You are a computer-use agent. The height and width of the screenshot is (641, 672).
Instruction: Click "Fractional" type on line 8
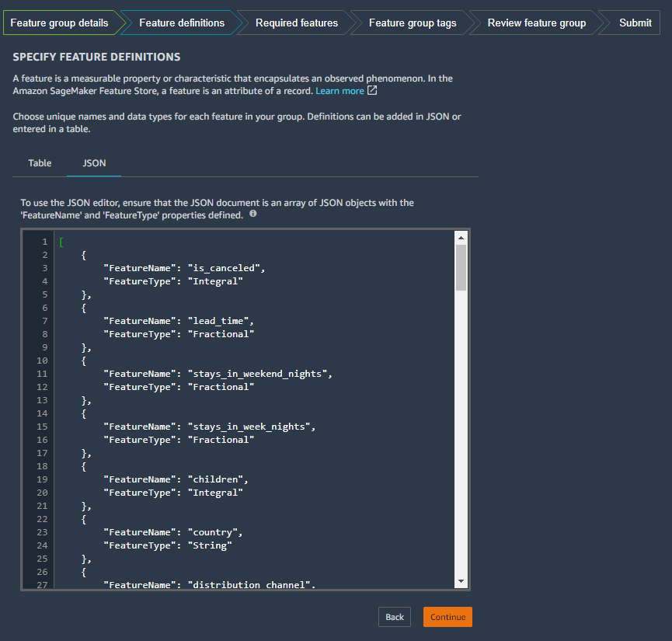coord(221,334)
